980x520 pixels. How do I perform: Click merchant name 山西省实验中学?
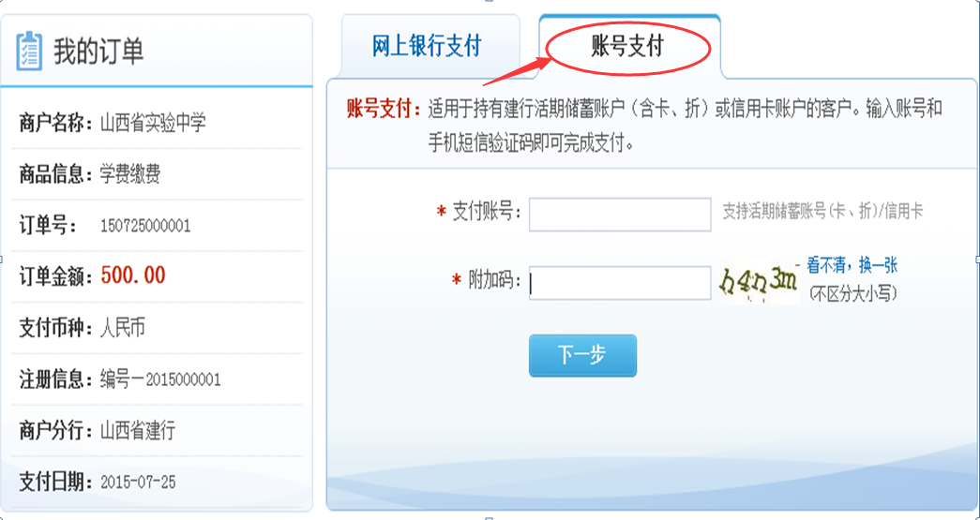coord(153,123)
